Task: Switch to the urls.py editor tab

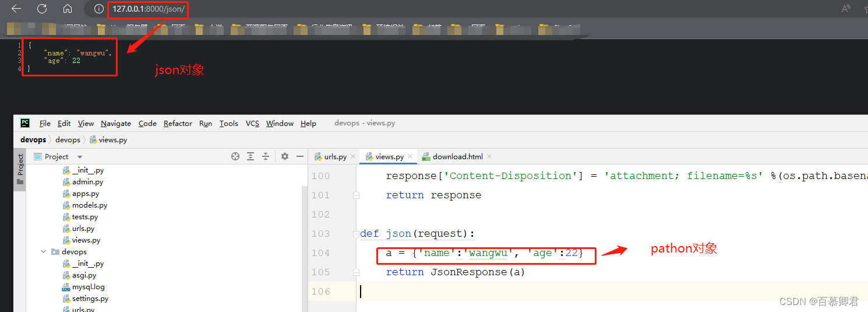Action: (335, 156)
